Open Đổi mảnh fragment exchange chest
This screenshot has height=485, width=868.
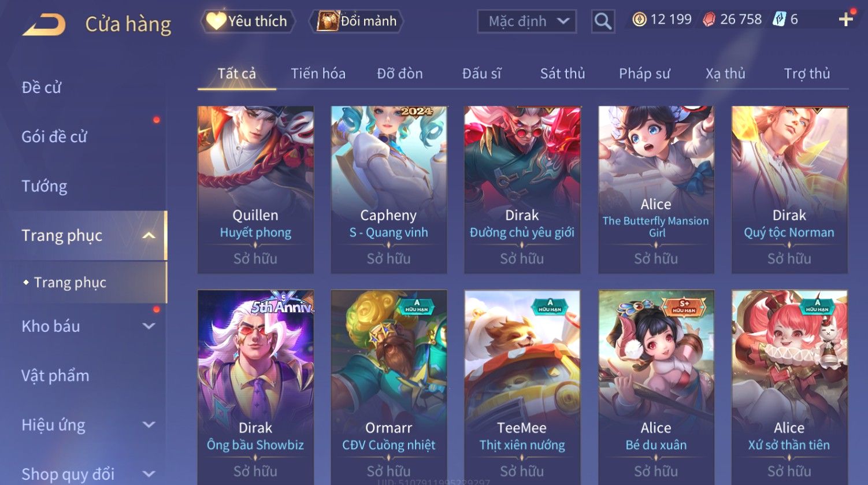pos(356,21)
